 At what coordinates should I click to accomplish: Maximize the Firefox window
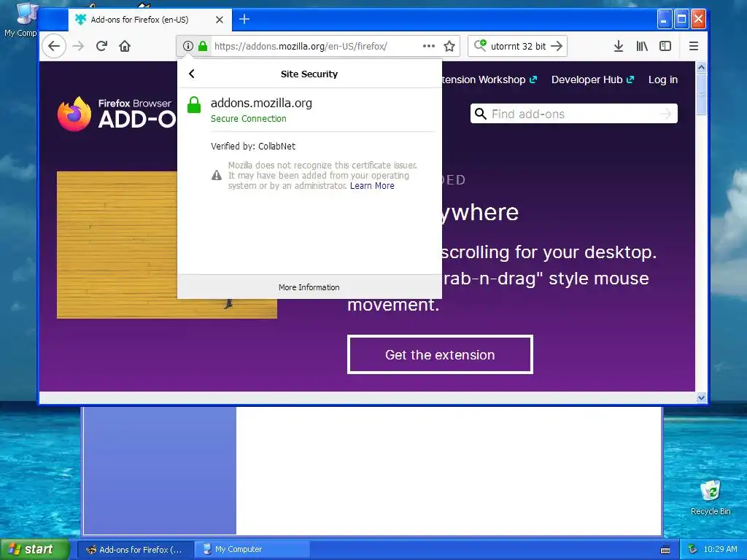[x=681, y=19]
